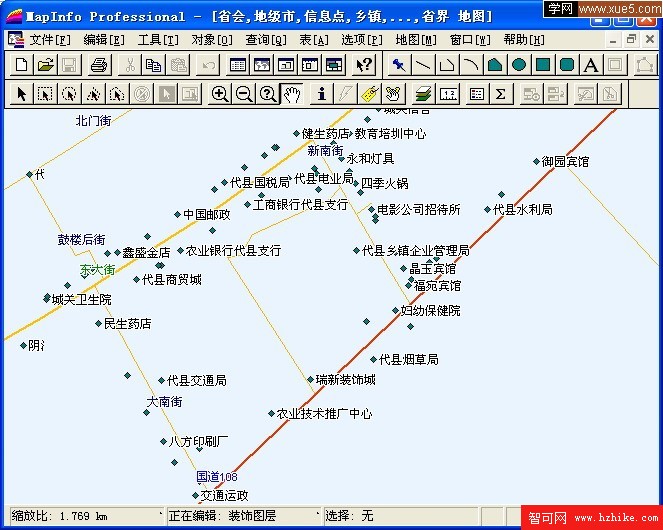Select the Rounded Rectangle drawing tool

pos(567,65)
